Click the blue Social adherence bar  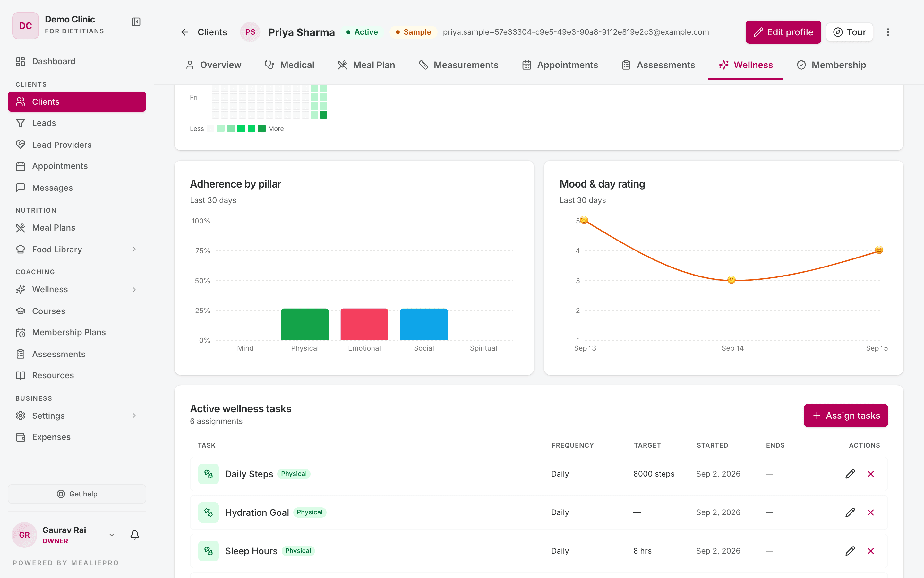pos(424,325)
